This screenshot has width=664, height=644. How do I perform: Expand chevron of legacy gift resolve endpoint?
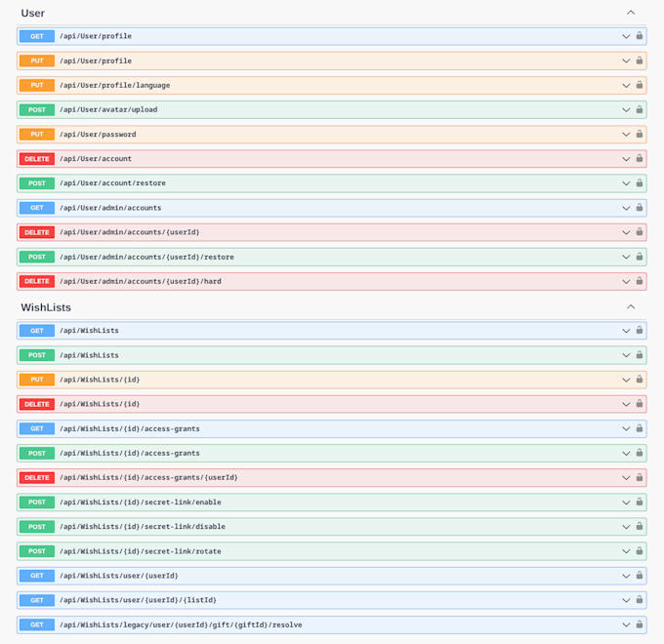[626, 624]
